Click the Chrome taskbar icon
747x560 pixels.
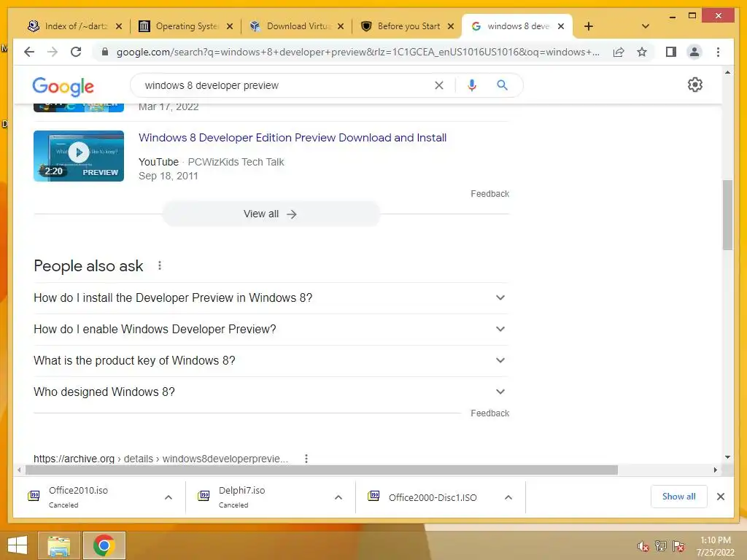coord(104,545)
